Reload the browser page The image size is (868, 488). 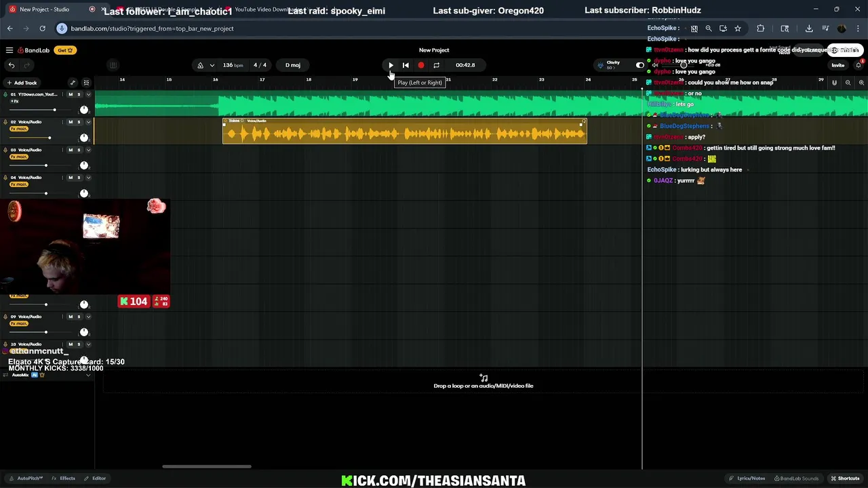coord(42,28)
